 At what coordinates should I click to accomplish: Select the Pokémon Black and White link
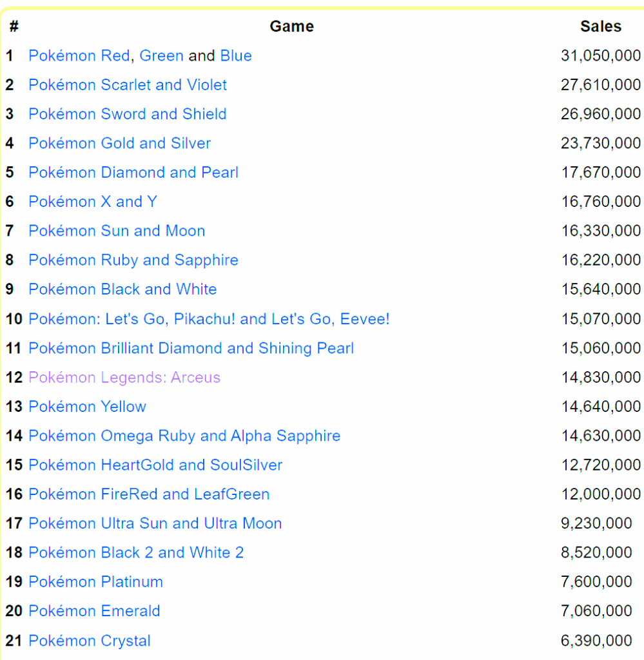[122, 289]
